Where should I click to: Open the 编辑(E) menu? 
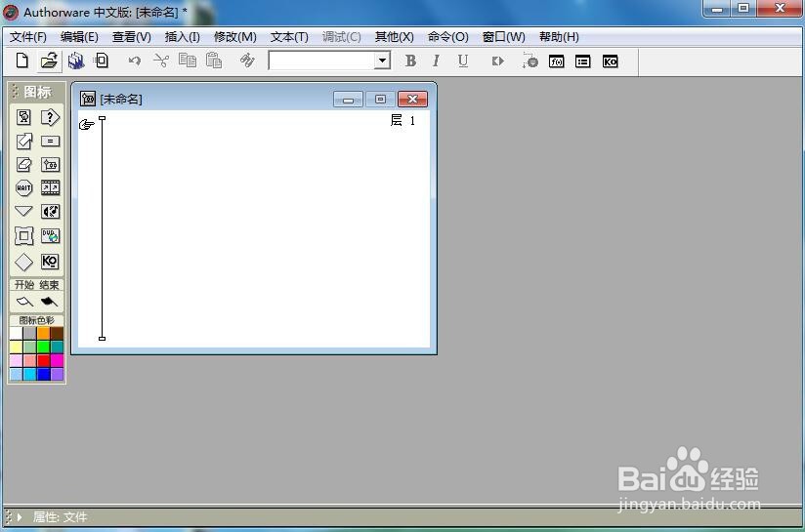(x=79, y=37)
